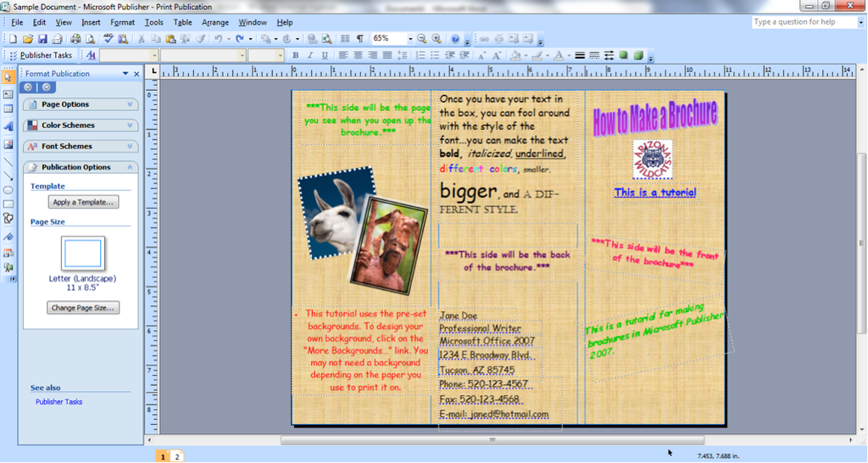
Task: Select the Line drawing tool
Action: (8, 161)
